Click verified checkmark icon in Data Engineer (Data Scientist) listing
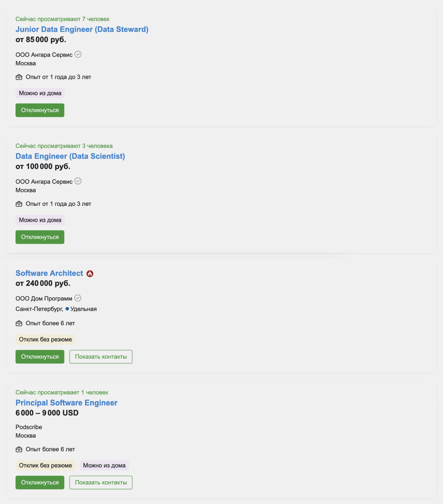Image resolution: width=443 pixels, height=504 pixels. (78, 181)
